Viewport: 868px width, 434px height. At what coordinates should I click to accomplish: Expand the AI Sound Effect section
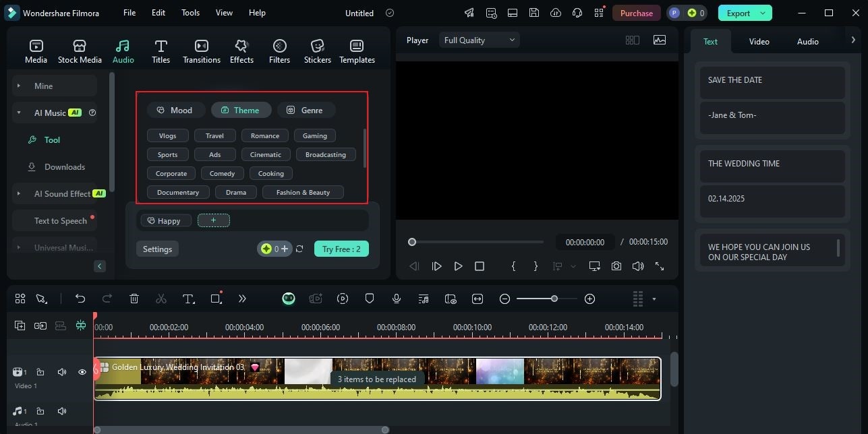click(x=18, y=193)
